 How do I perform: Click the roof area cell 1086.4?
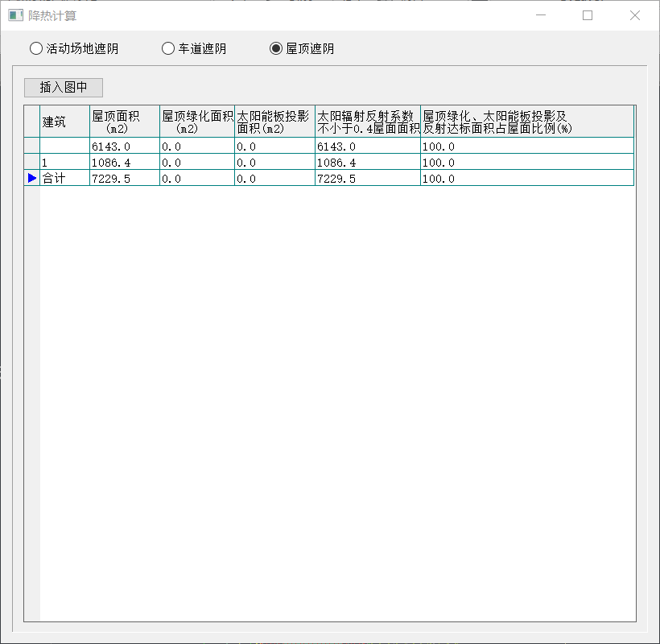click(x=124, y=163)
